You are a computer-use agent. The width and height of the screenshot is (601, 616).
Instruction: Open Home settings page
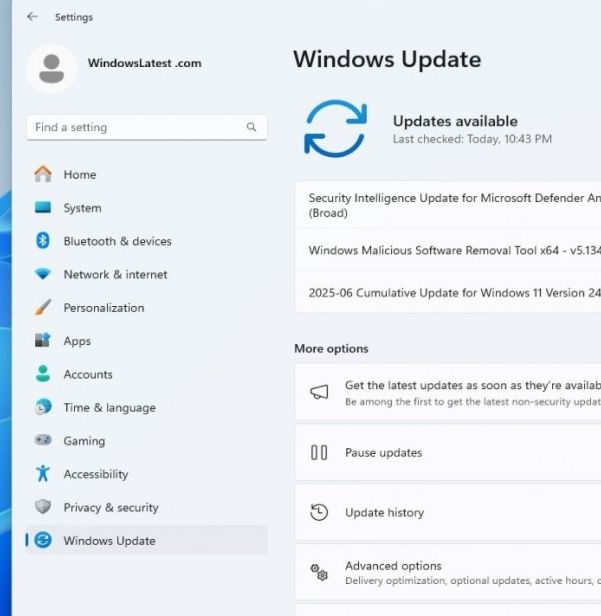pyautogui.click(x=147, y=174)
